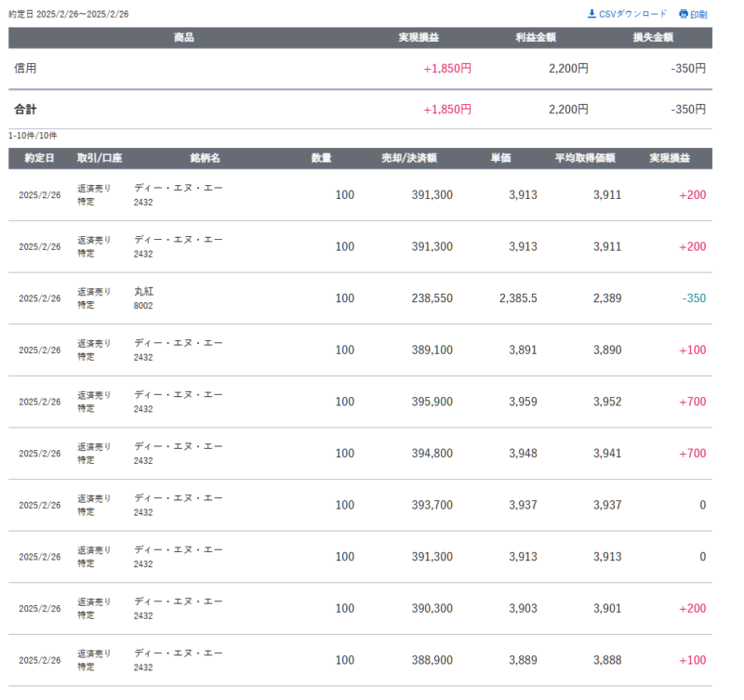This screenshot has height=700, width=744.
Task: Select the 銘柄名 column header
Action: coord(205,158)
